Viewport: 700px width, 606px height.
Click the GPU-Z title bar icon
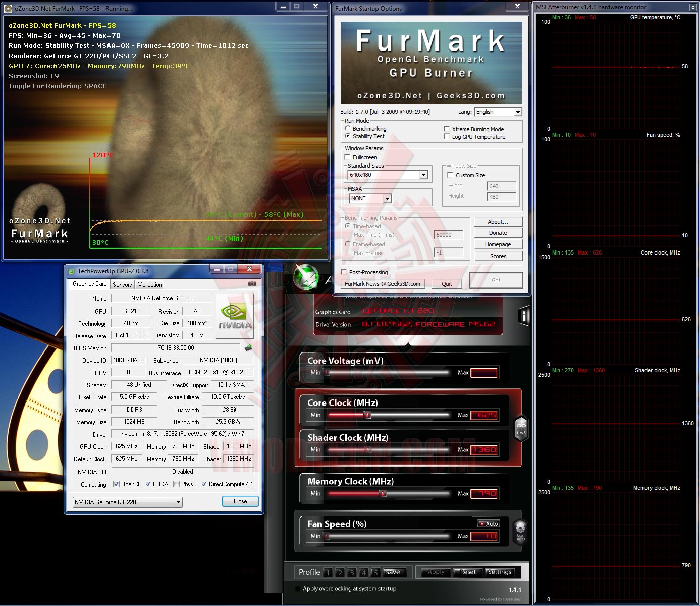click(72, 271)
